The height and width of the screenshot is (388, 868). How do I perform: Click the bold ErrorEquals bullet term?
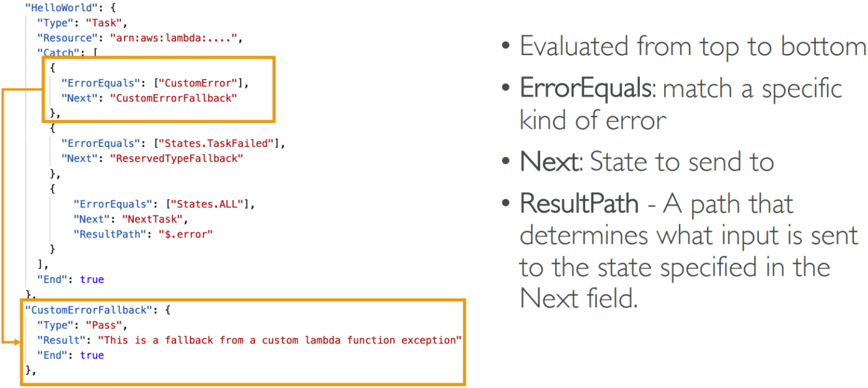pyautogui.click(x=586, y=89)
